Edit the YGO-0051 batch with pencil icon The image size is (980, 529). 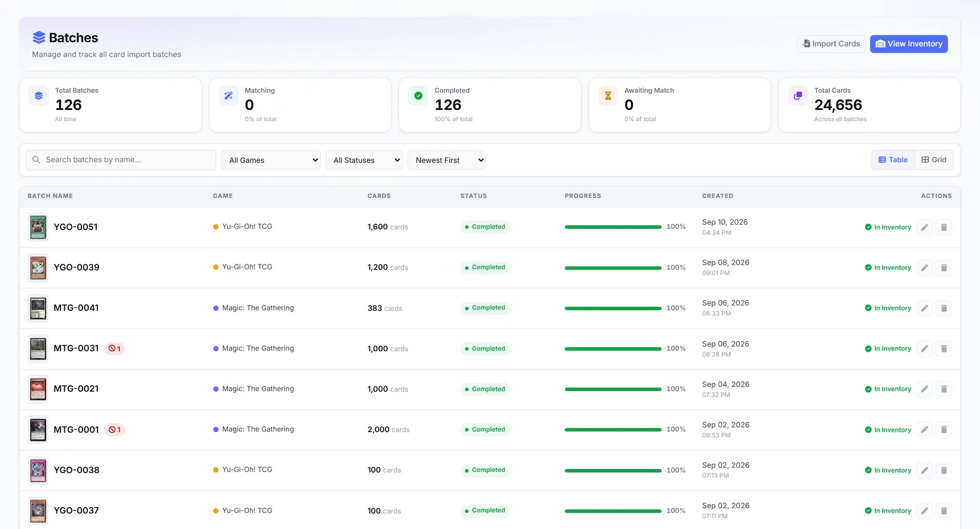[925, 227]
